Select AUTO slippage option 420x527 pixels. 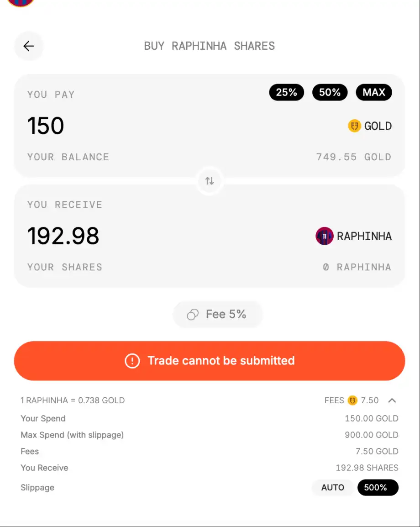[x=332, y=488]
